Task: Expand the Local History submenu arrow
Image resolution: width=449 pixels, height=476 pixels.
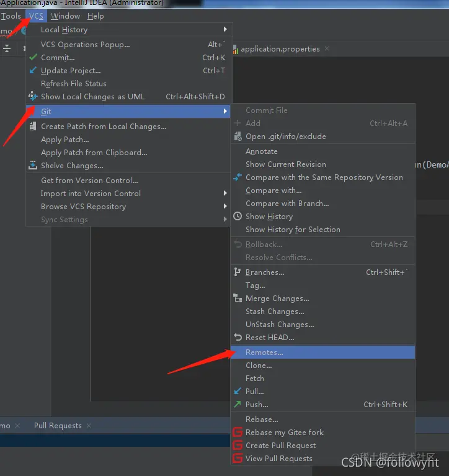Action: click(x=225, y=29)
